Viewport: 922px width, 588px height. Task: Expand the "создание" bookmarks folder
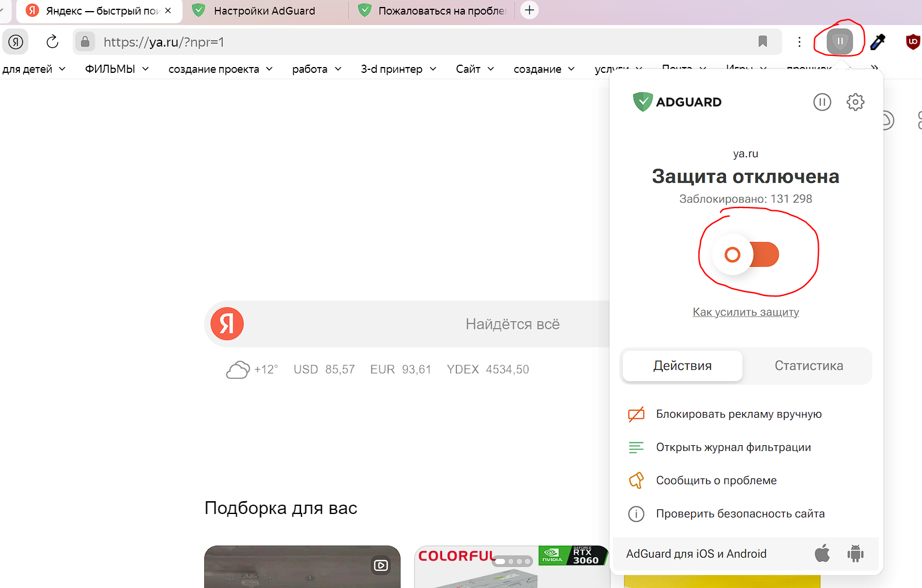[544, 69]
